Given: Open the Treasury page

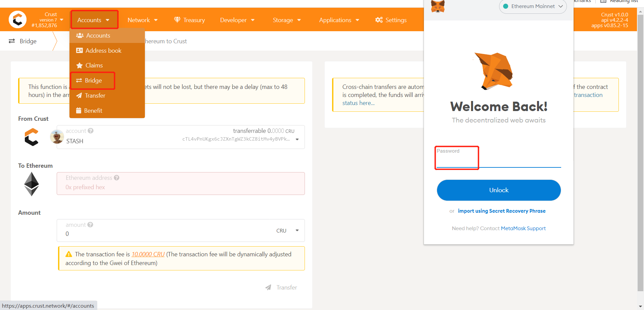Looking at the screenshot, I should (190, 20).
